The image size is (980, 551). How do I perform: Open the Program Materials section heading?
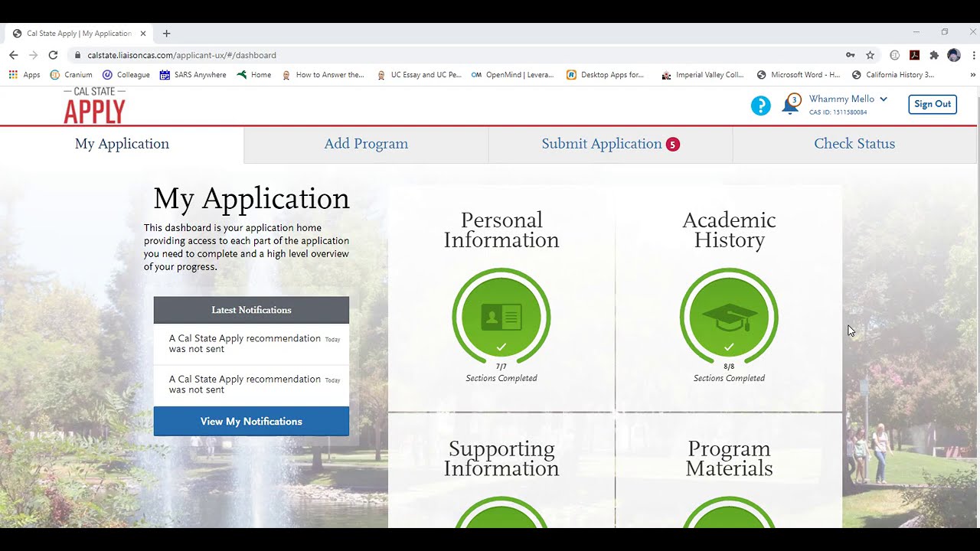729,458
